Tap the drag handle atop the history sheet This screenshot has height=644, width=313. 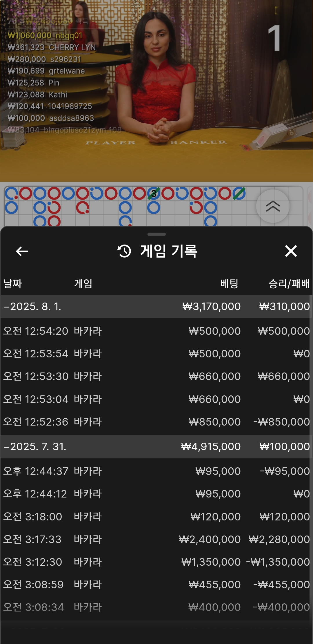(156, 234)
